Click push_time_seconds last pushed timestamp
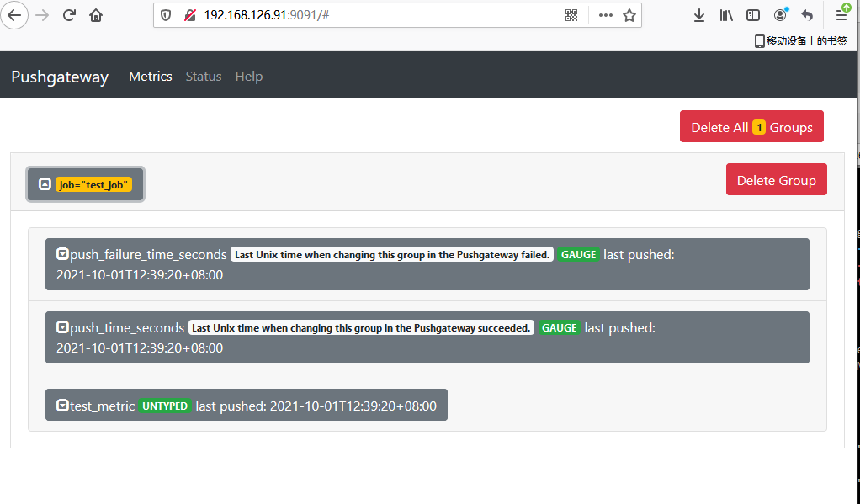This screenshot has width=860, height=504. coord(140,348)
